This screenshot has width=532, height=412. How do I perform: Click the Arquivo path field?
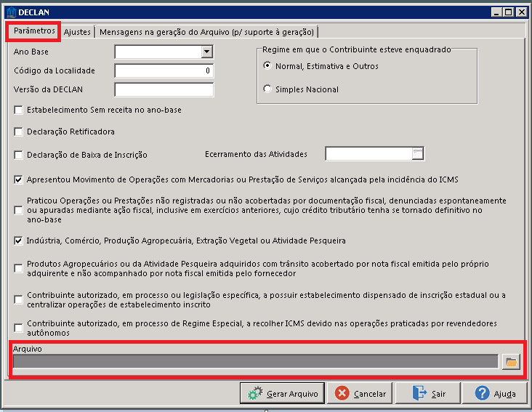pos(256,361)
